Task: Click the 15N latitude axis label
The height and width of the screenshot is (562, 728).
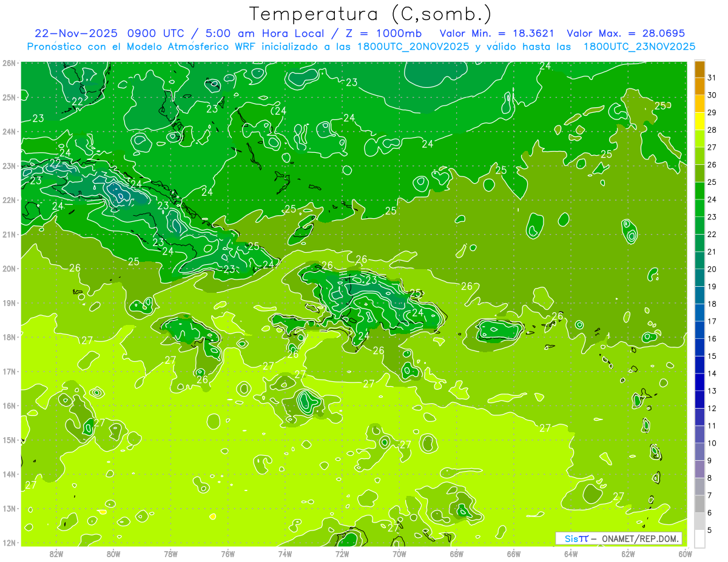Action: click(x=10, y=440)
